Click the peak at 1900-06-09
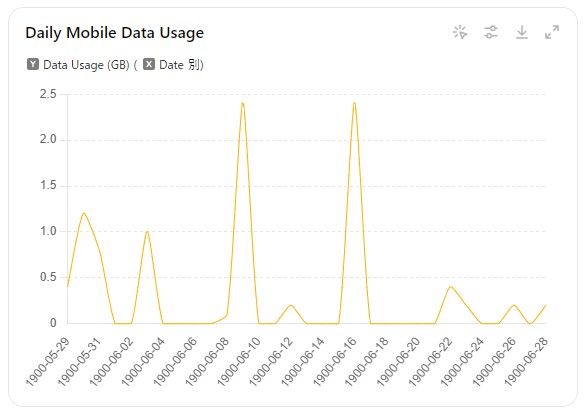This screenshot has height=414, width=585. point(243,103)
